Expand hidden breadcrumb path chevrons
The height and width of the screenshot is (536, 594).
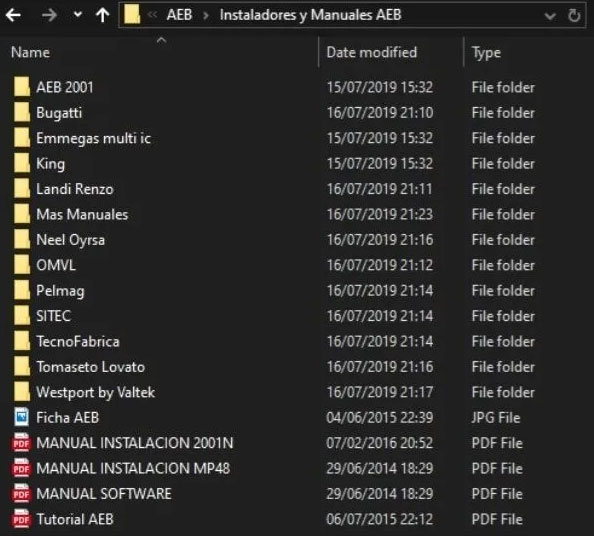(152, 15)
